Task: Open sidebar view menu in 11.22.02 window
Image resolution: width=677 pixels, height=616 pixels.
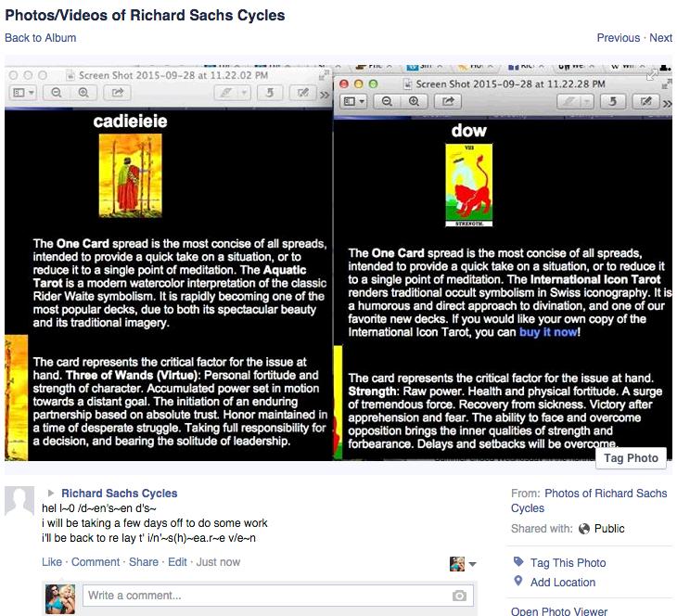Action: (x=23, y=93)
